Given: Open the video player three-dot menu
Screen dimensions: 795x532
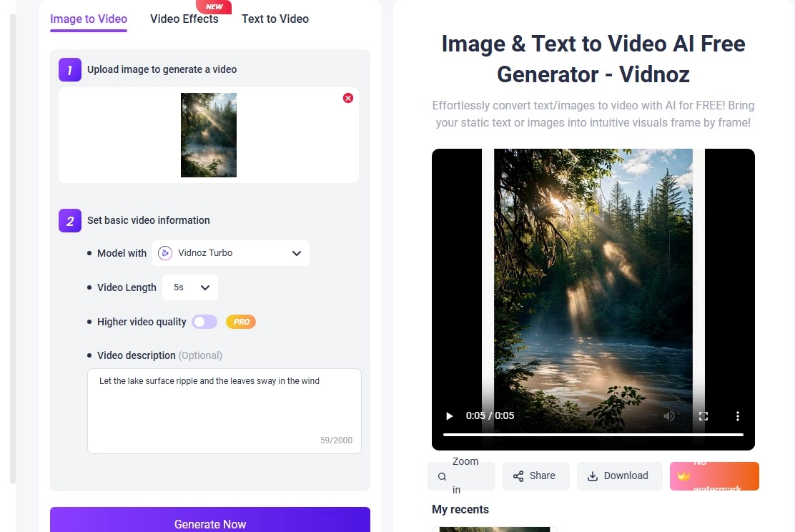Looking at the screenshot, I should 737,415.
